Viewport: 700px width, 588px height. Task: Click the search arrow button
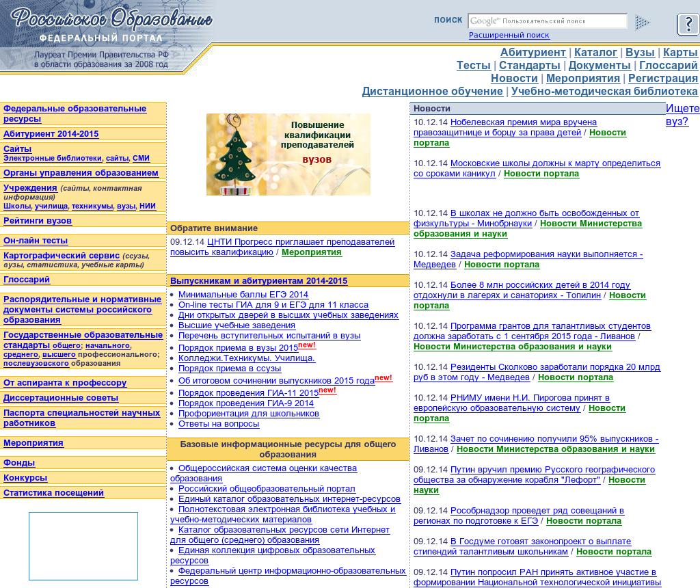642,22
